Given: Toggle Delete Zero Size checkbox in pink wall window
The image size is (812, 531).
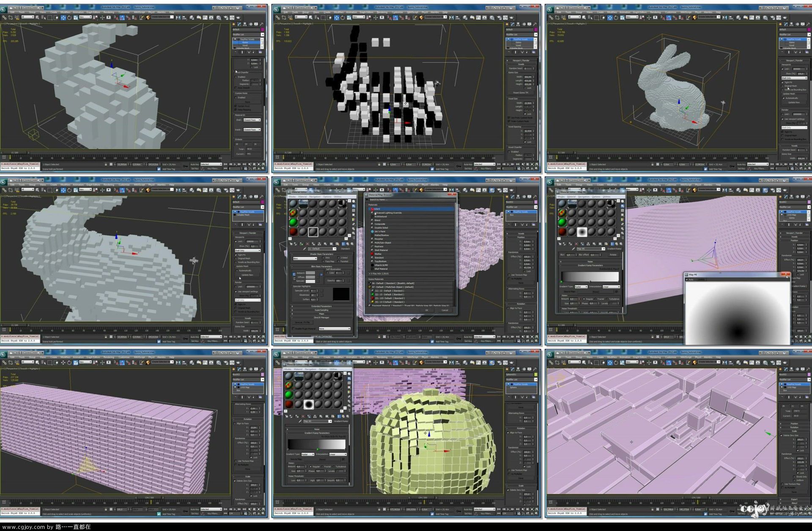Looking at the screenshot, I should coord(235,481).
